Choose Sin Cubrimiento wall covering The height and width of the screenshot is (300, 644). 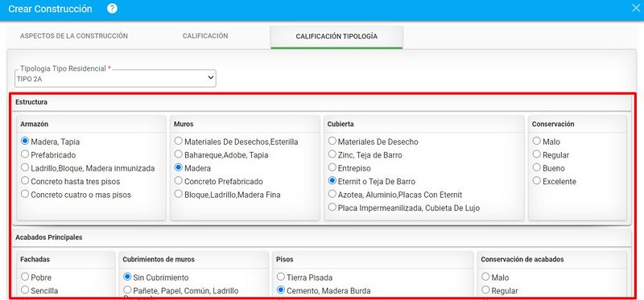pyautogui.click(x=127, y=277)
